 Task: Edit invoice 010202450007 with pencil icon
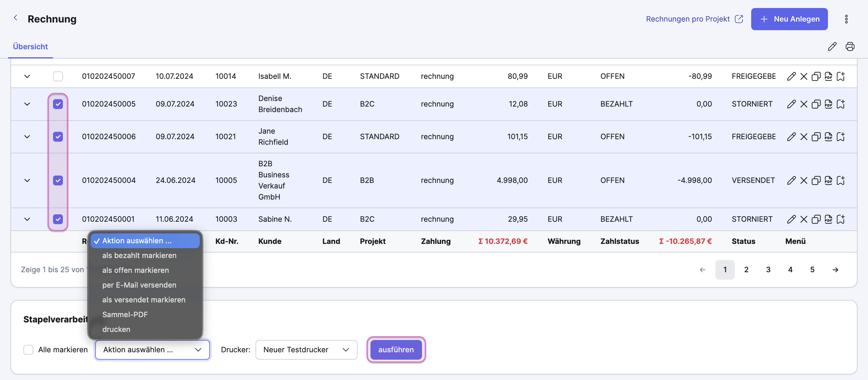point(791,76)
